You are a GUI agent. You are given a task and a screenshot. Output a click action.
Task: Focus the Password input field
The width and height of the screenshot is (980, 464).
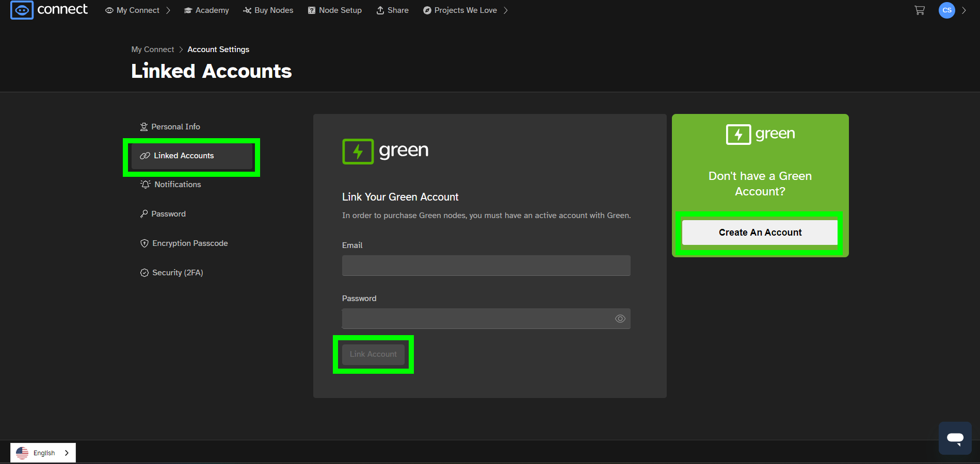[x=486, y=319]
